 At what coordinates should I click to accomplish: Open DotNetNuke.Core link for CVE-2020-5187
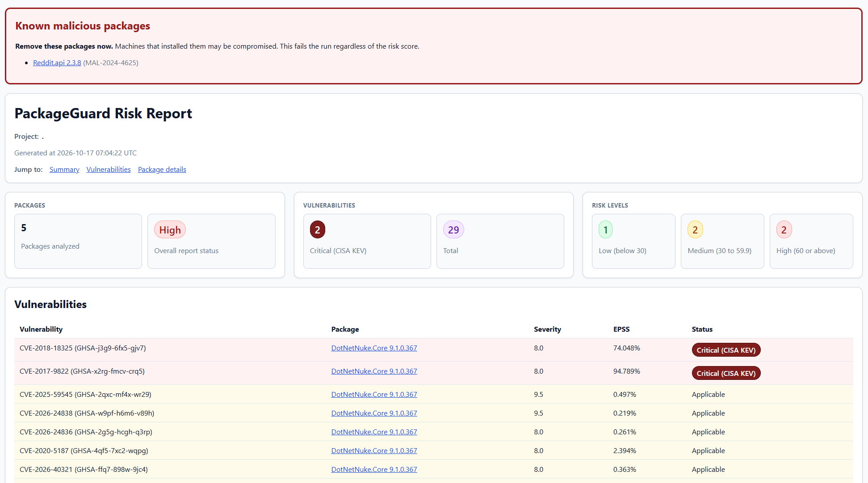point(374,451)
